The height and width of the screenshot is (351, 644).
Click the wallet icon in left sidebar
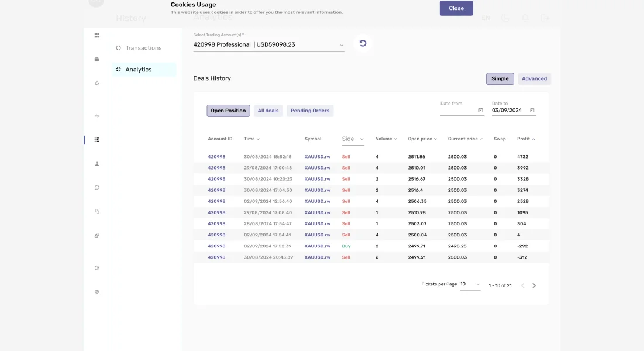(x=97, y=59)
